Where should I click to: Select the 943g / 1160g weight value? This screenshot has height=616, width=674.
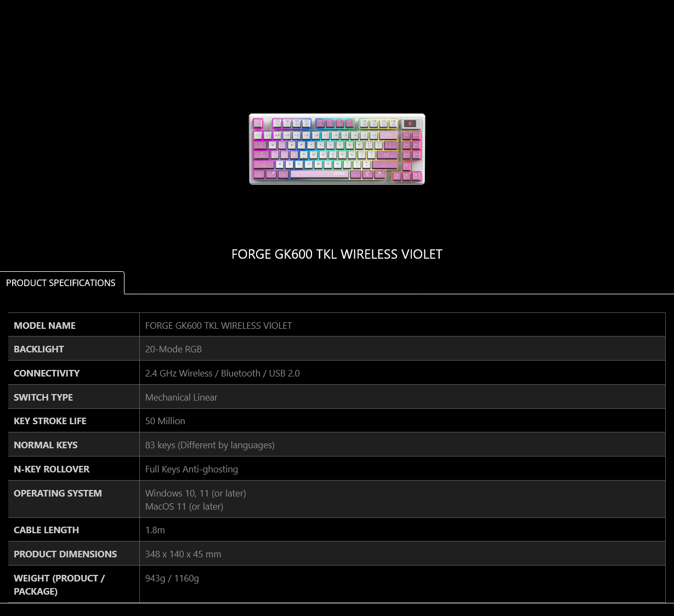pos(172,578)
